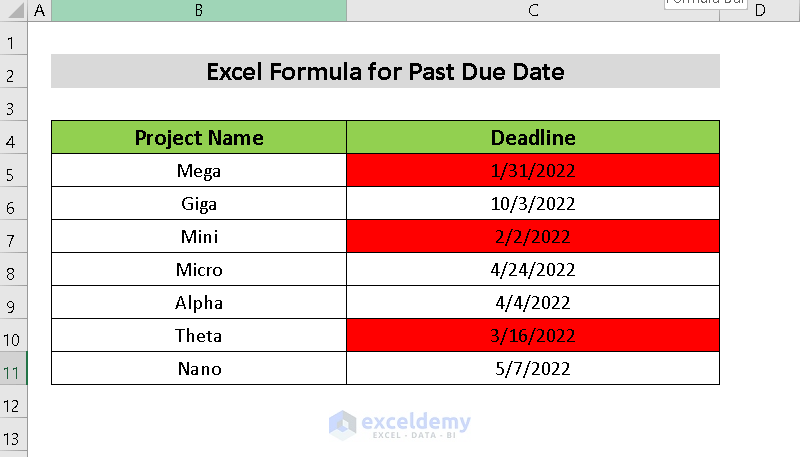
Task: Select row 11 header
Action: point(13,369)
